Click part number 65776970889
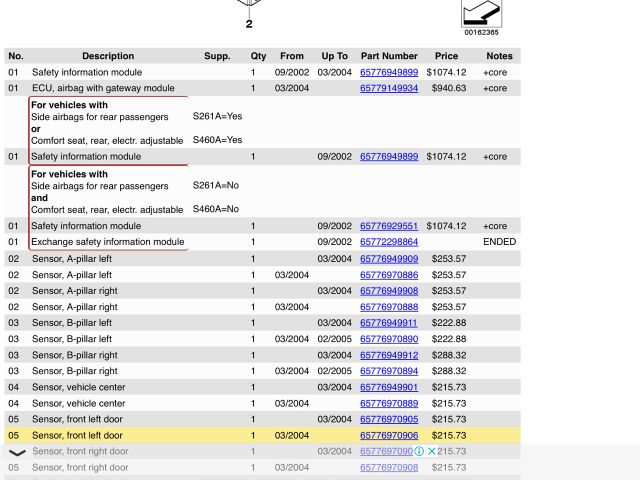The height and width of the screenshot is (480, 640). [389, 403]
